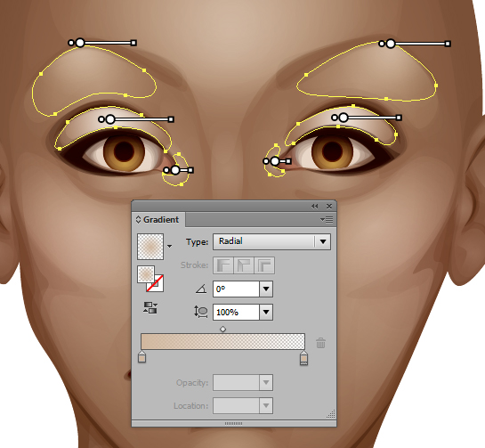Viewport: 485px width, 448px height.
Task: Select the right gradient color stop
Action: [x=304, y=357]
